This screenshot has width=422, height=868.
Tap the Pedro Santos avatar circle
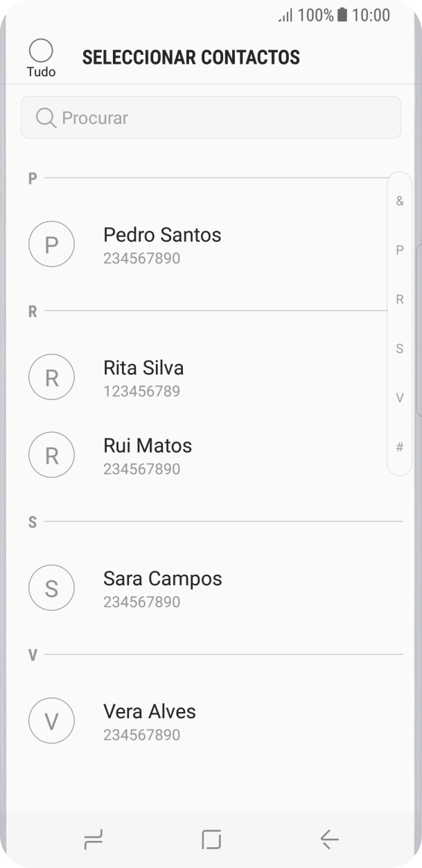coord(51,244)
